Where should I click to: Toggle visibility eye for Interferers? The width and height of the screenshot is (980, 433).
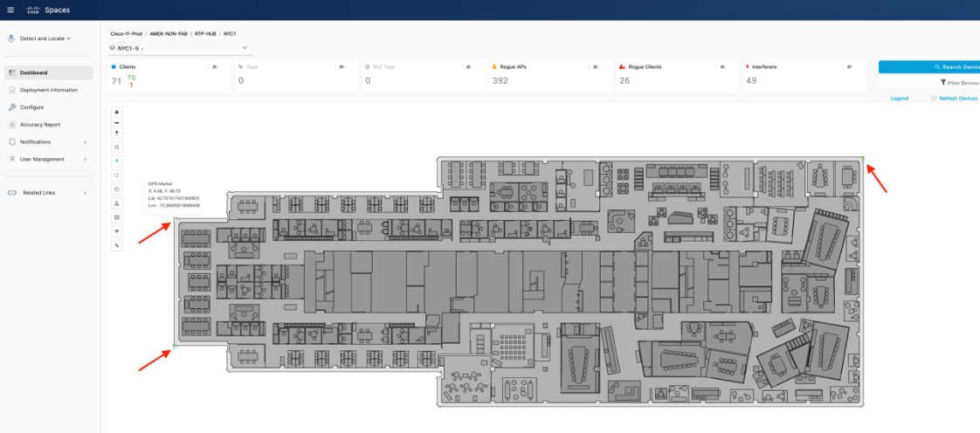tap(850, 66)
